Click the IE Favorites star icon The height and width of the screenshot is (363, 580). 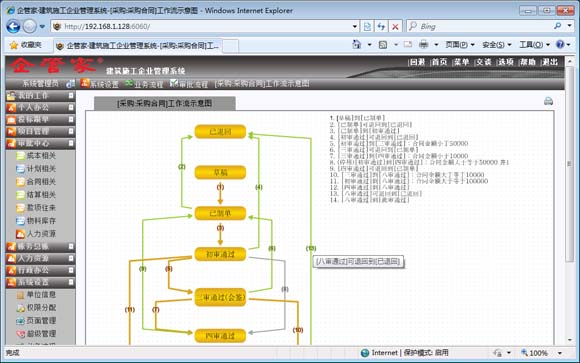[14, 45]
